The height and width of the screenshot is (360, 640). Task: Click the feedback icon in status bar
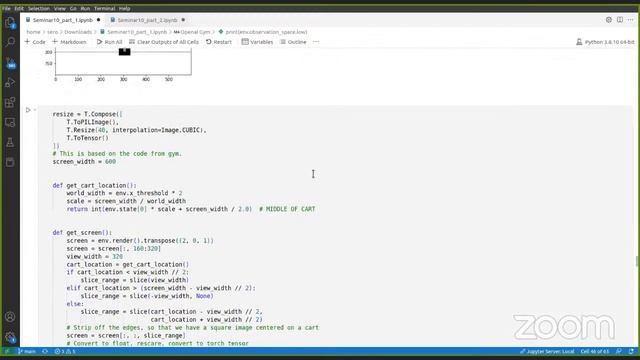point(619,351)
